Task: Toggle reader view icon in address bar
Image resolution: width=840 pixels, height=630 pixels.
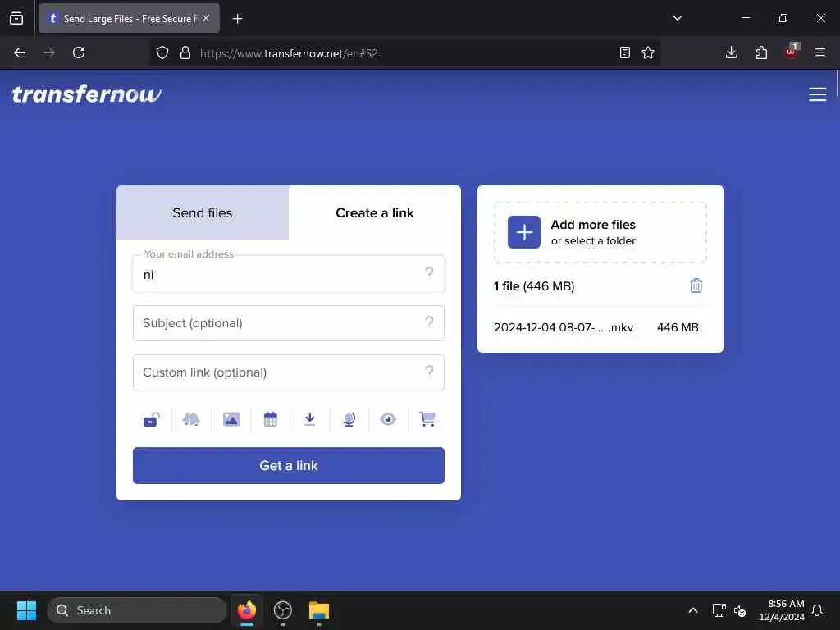Action: coord(624,52)
